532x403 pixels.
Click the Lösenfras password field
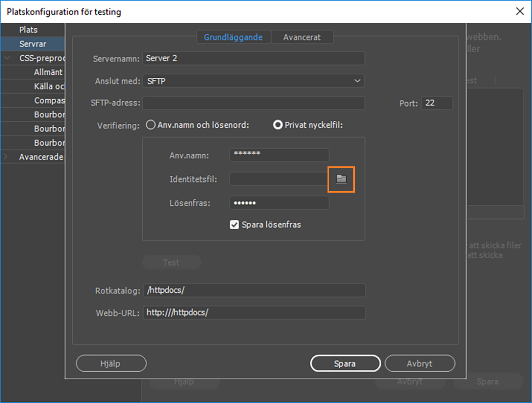279,203
